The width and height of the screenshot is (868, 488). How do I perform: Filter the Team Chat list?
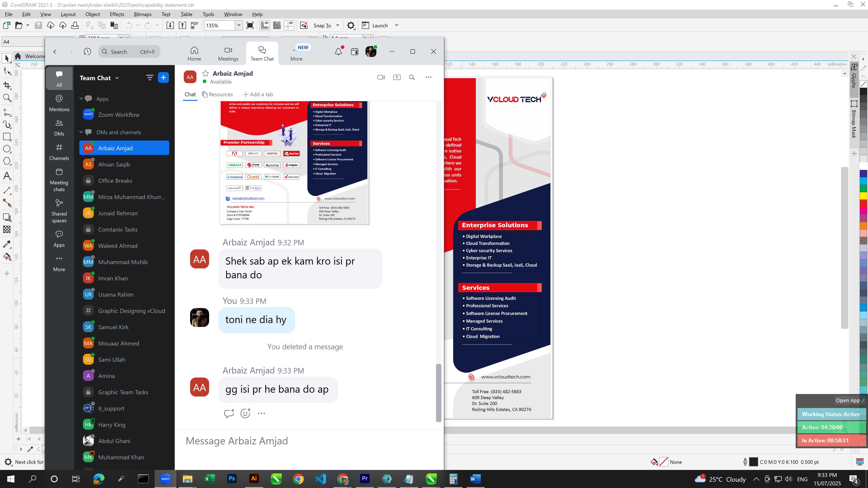150,78
